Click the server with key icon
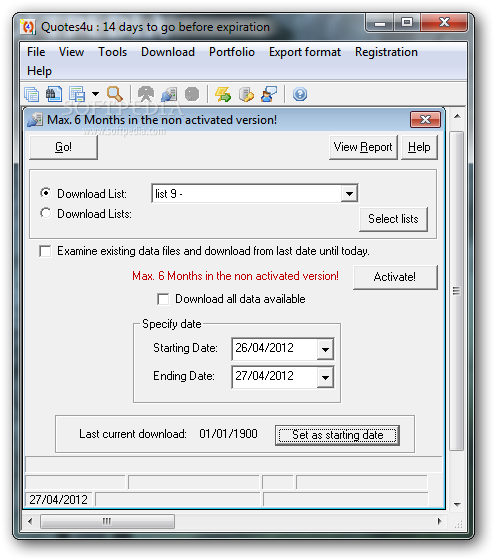 [x=246, y=94]
